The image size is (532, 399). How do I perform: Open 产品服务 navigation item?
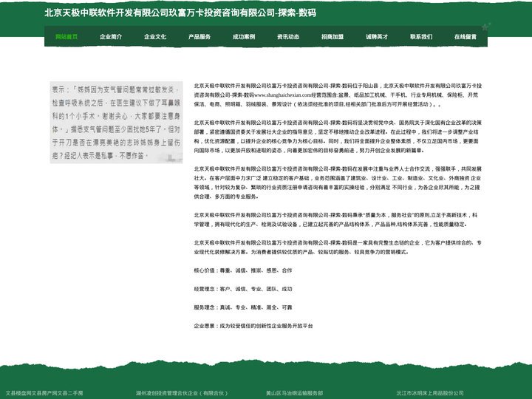(x=199, y=37)
